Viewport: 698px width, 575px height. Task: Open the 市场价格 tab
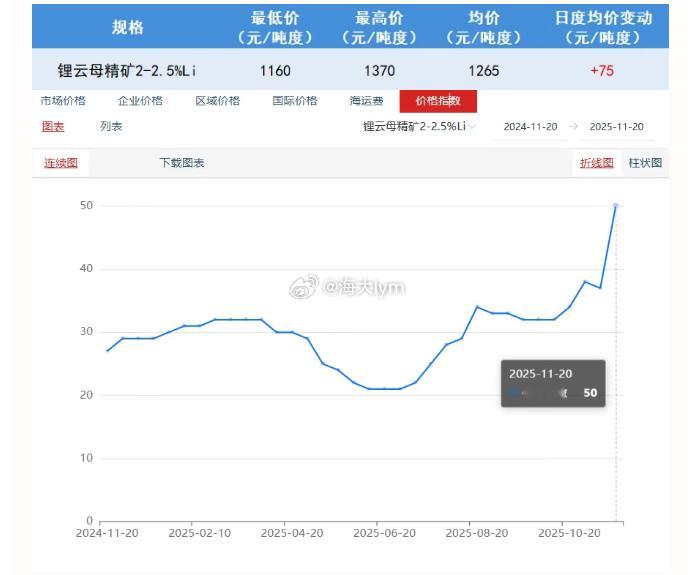(63, 101)
